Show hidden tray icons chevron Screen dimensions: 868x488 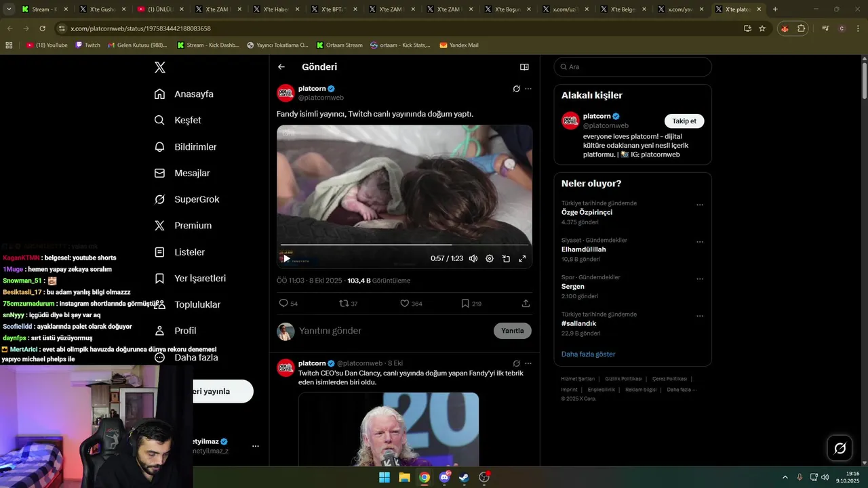click(785, 477)
